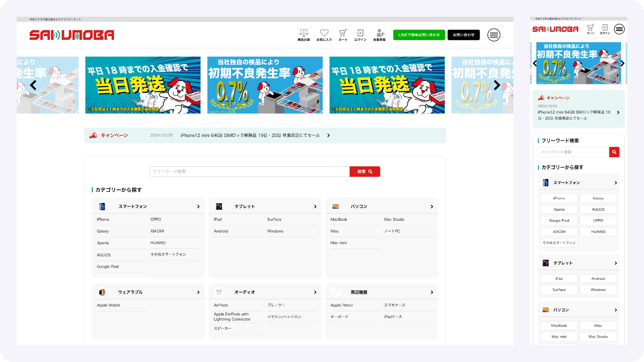Click red 検索 button in desktop view

365,171
